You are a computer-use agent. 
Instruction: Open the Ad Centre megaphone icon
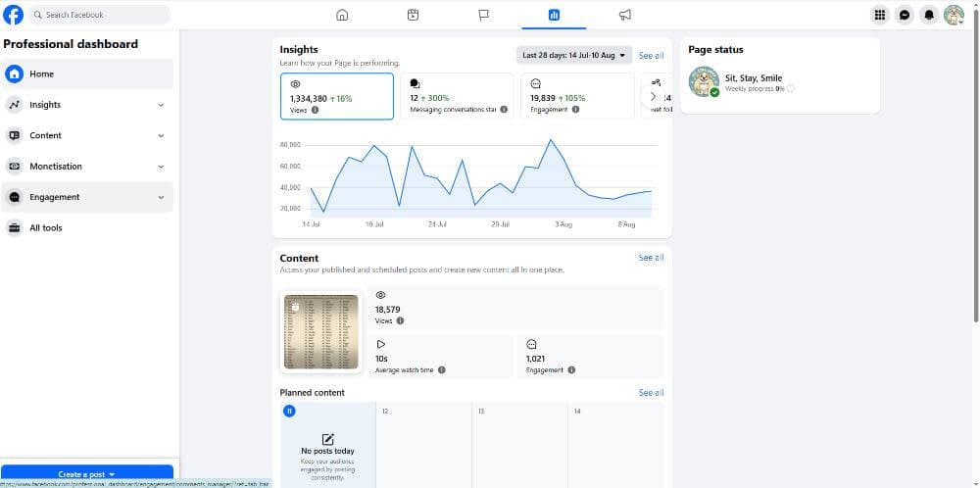point(625,15)
